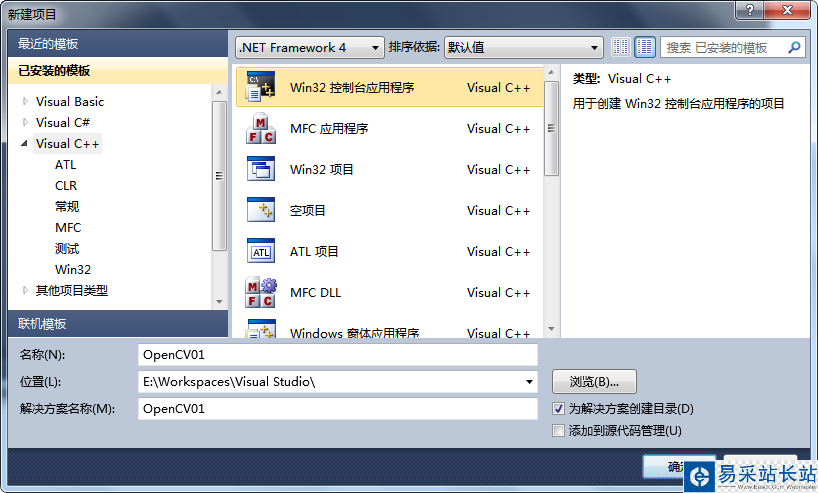Switch to small icons view

tap(620, 47)
